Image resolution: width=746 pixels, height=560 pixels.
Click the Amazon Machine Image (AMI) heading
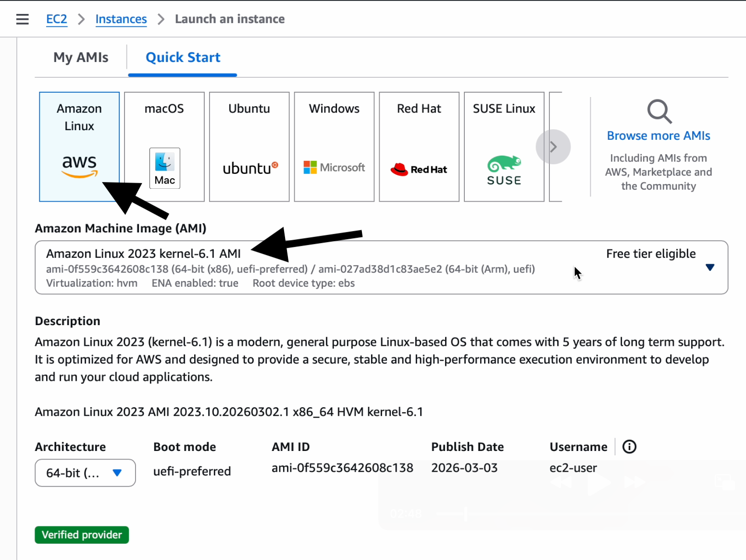click(x=121, y=228)
